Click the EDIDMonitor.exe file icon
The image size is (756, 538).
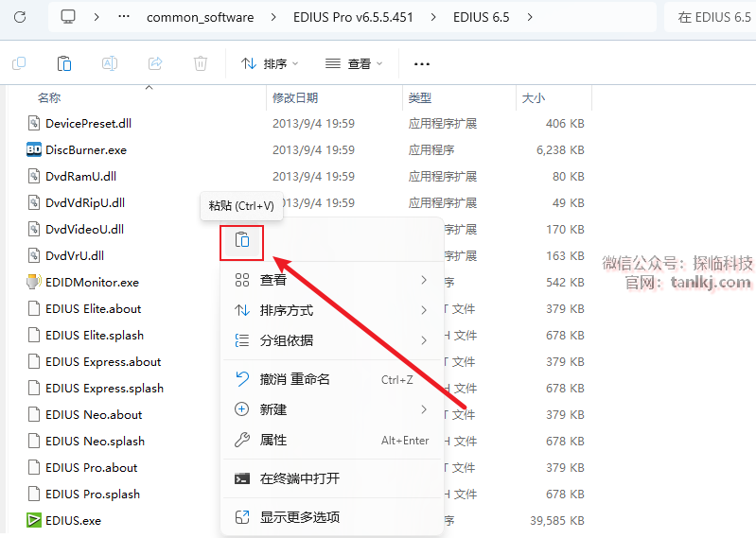click(34, 282)
